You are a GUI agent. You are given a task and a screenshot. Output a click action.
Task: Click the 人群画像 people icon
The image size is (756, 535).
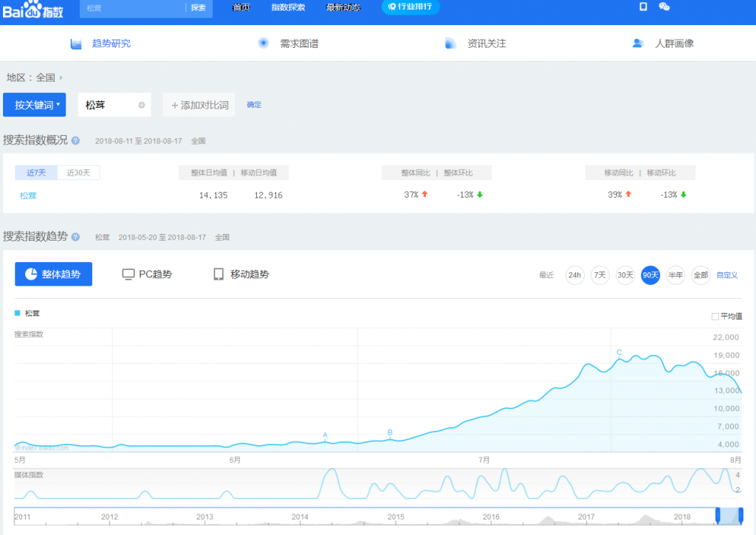(x=638, y=44)
